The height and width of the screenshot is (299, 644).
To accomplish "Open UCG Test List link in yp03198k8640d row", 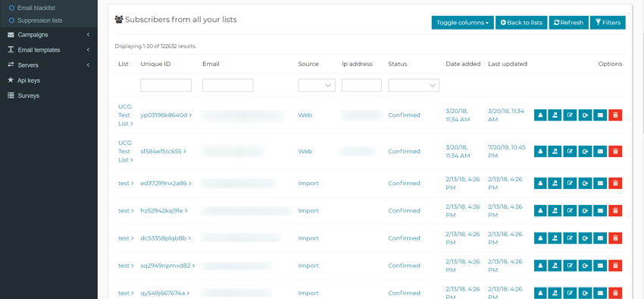I will pyautogui.click(x=125, y=115).
